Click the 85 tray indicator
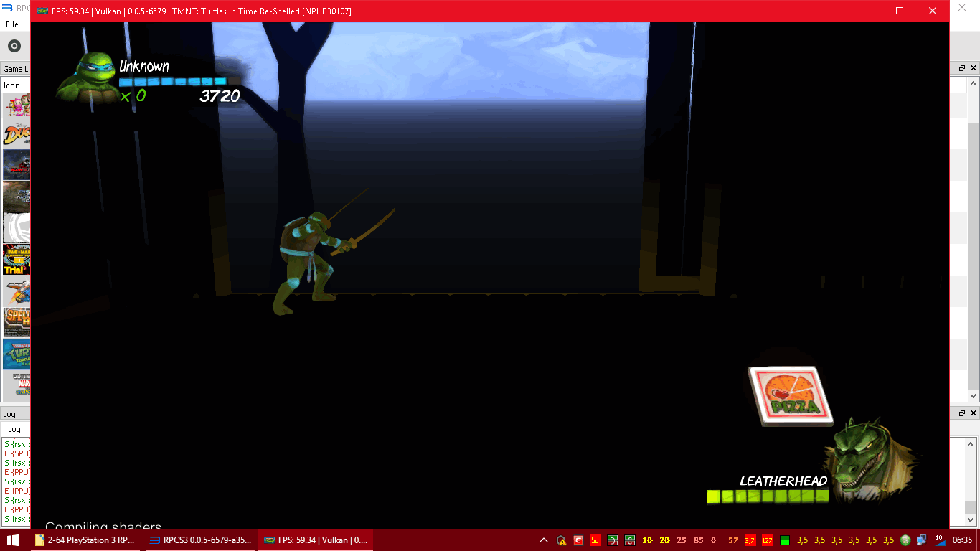Viewport: 980px width, 551px height. pos(699,540)
